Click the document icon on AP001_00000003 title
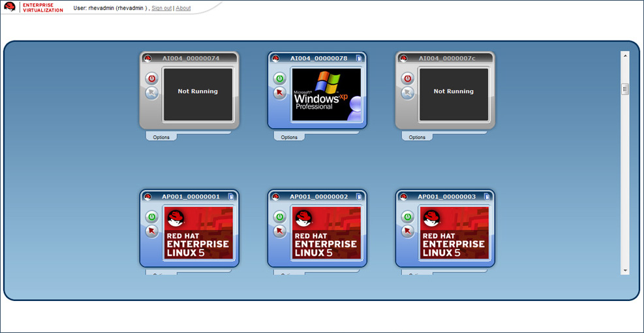This screenshot has height=333, width=644. coord(487,197)
